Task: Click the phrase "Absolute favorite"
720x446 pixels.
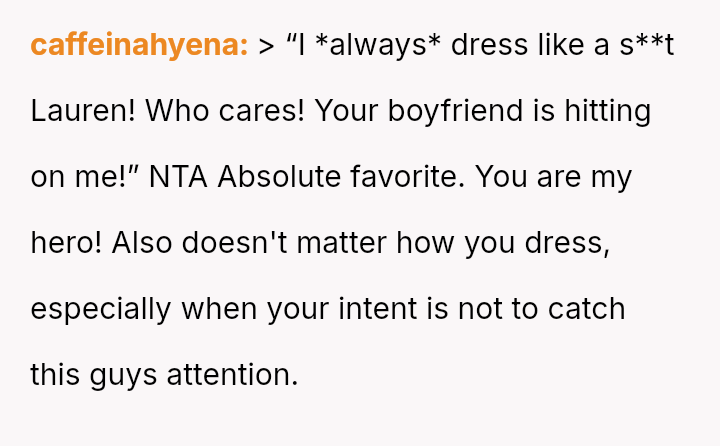Action: coord(340,177)
